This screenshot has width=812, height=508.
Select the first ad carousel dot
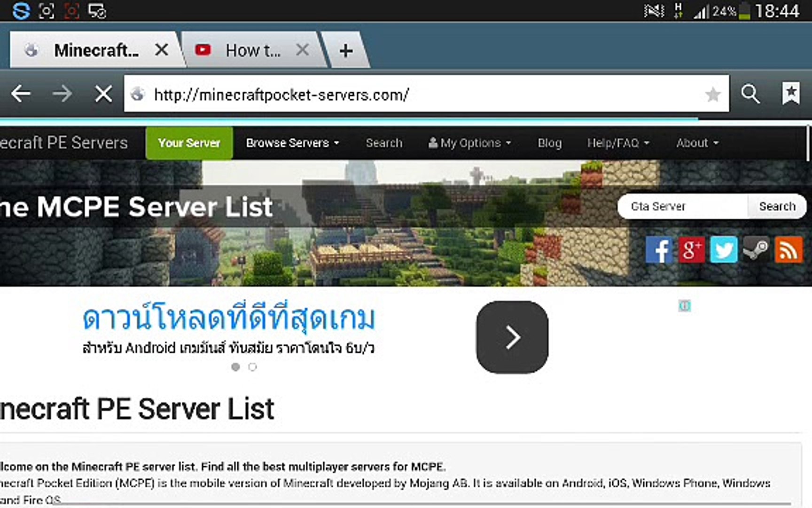click(235, 367)
